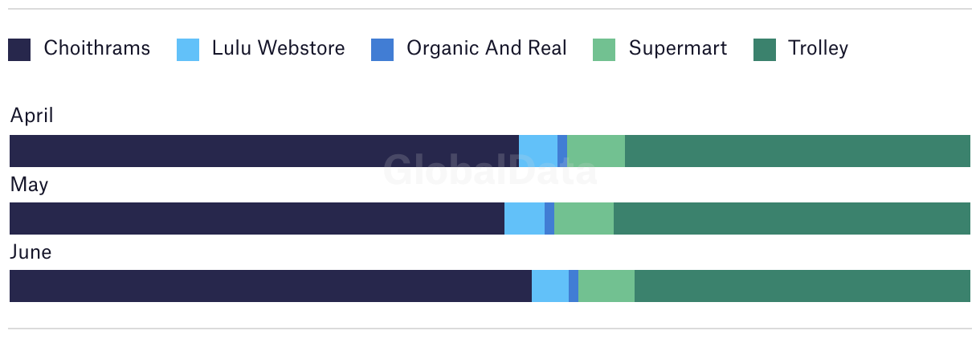This screenshot has height=339, width=980.
Task: Toggle the Choithrams legend label
Action: 97,48
